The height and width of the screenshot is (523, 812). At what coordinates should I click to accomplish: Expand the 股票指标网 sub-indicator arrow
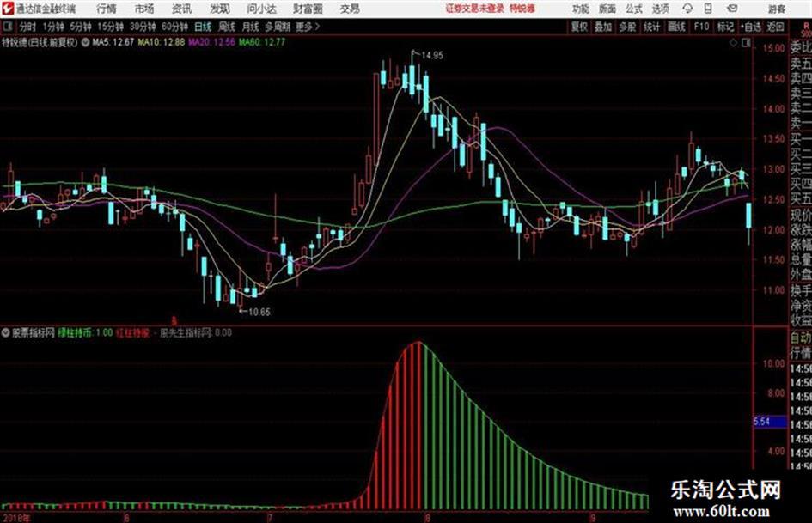tap(6, 332)
